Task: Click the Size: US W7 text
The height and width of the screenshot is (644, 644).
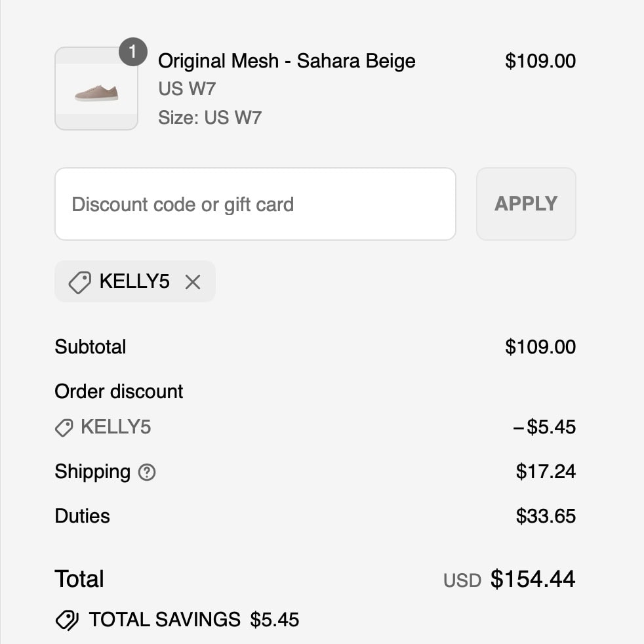Action: tap(210, 117)
